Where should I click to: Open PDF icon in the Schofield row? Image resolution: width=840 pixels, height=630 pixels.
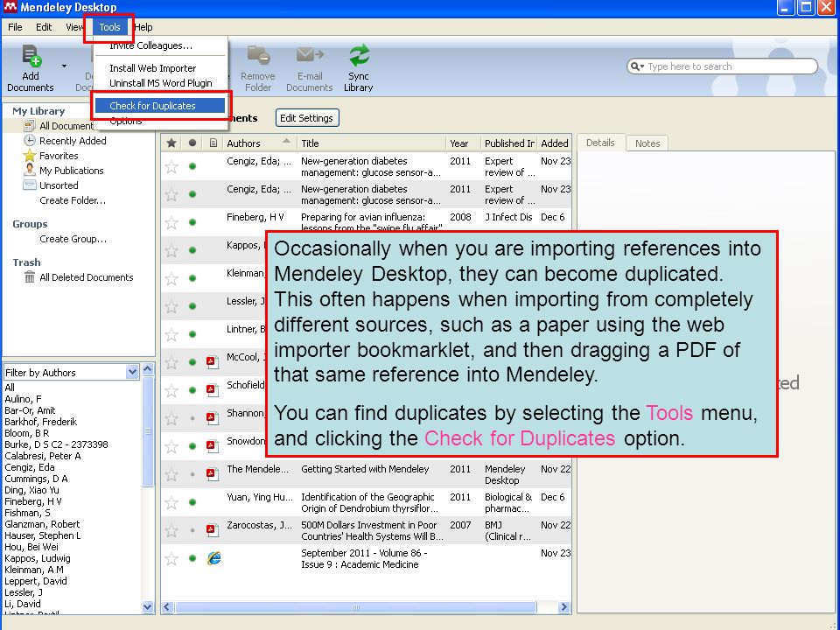click(x=213, y=390)
